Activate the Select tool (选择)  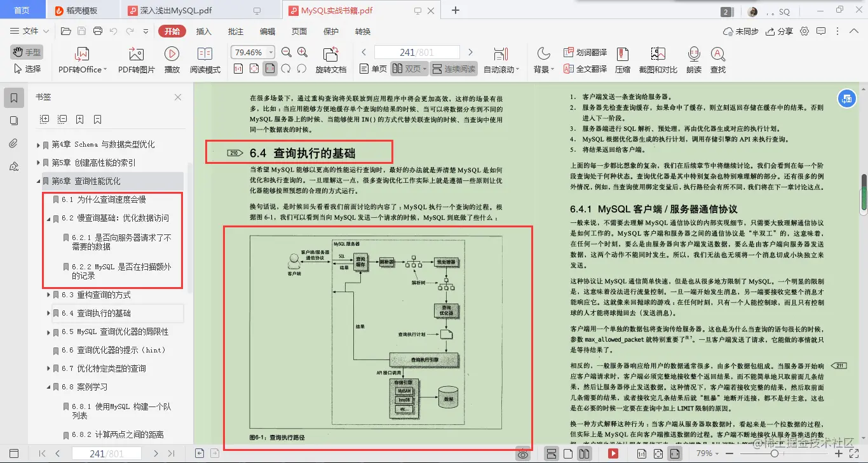[x=26, y=69]
